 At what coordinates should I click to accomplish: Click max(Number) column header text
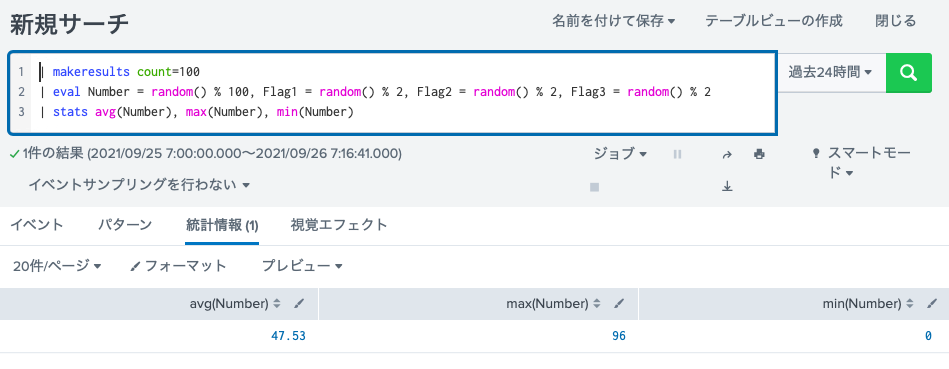[x=547, y=304]
